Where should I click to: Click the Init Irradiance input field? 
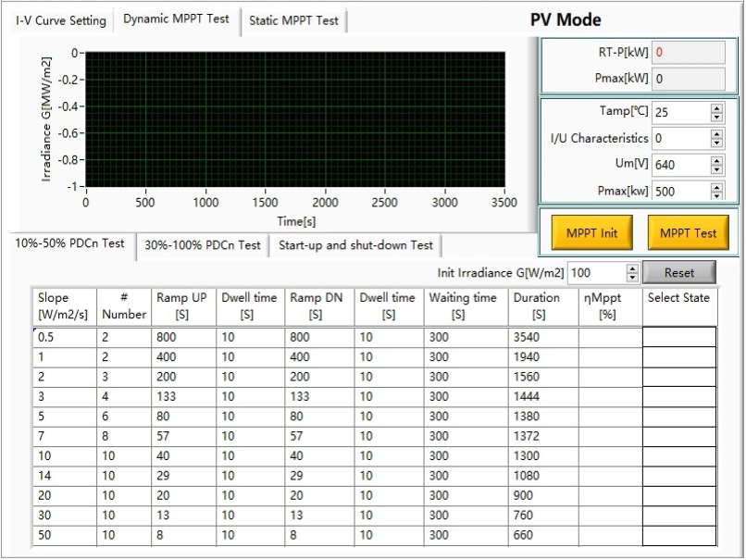click(x=595, y=274)
